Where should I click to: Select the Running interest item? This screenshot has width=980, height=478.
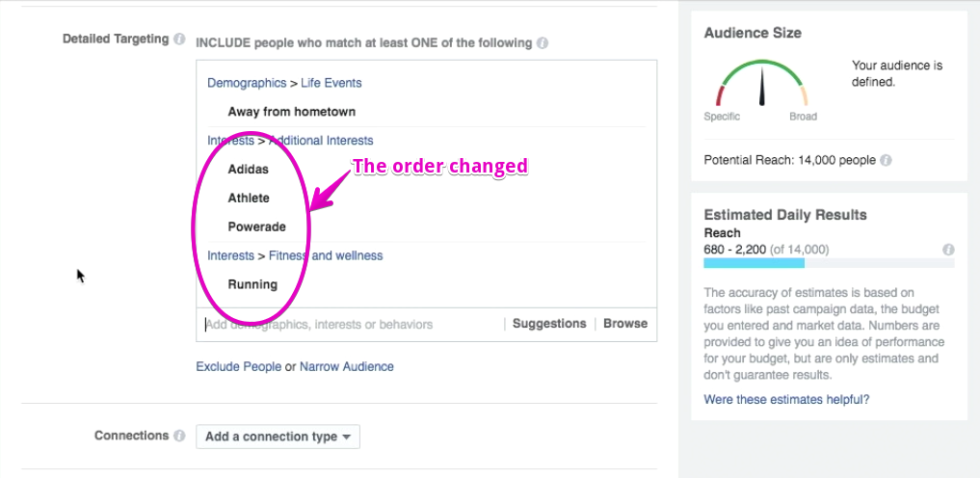(252, 285)
